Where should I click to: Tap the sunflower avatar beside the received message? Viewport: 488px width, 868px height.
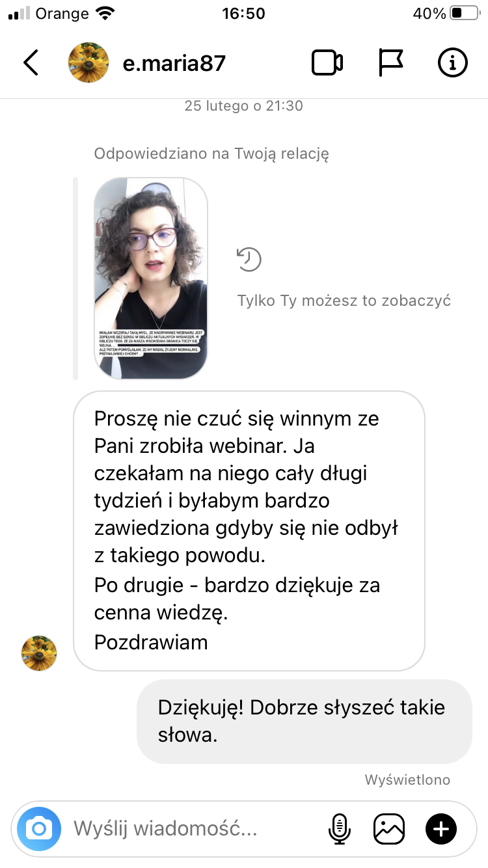39,653
